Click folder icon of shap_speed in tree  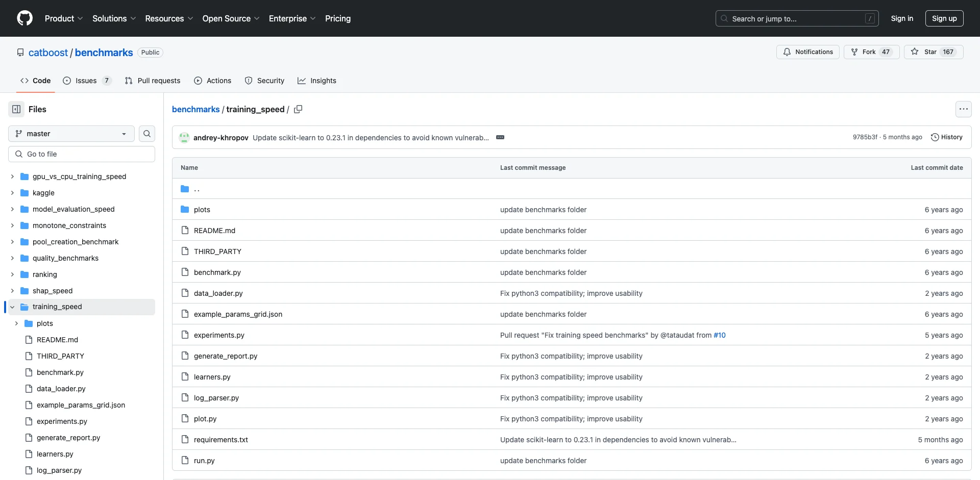(x=24, y=291)
